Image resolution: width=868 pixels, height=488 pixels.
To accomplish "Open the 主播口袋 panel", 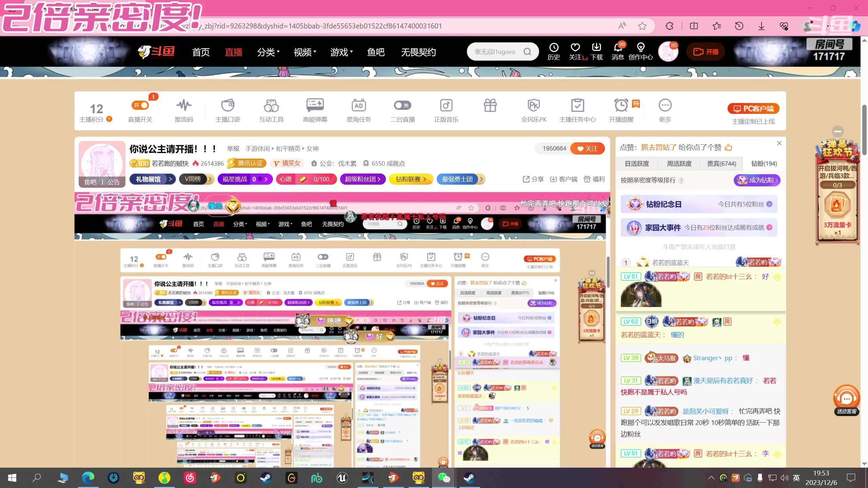I will (x=228, y=110).
